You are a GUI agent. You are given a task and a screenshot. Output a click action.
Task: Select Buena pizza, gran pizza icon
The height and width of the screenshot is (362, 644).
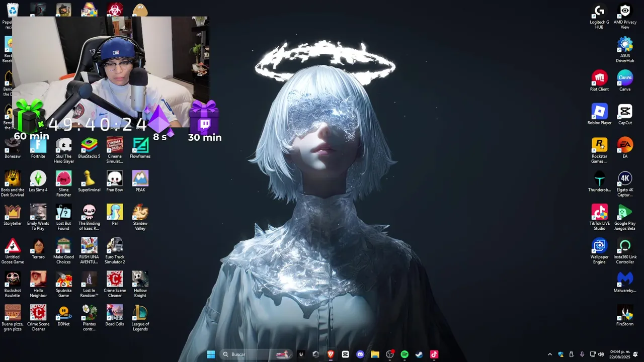click(13, 318)
